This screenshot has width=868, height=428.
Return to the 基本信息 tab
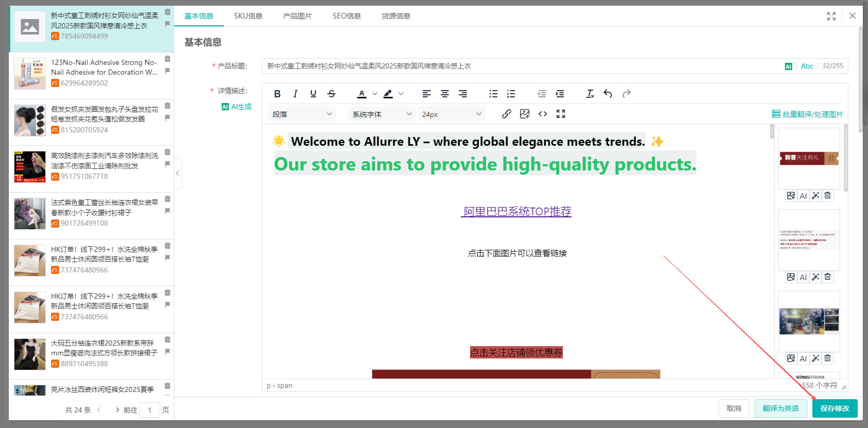199,16
